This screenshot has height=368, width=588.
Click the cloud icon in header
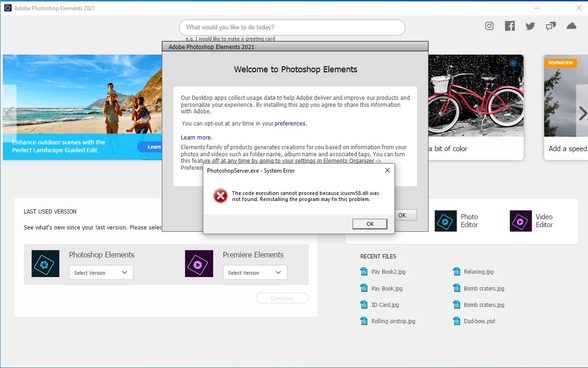coord(571,26)
